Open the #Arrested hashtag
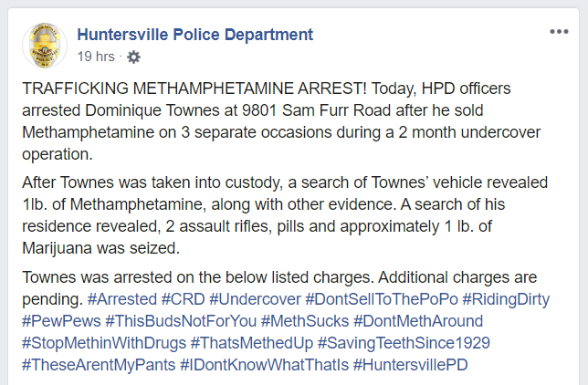 121,299
